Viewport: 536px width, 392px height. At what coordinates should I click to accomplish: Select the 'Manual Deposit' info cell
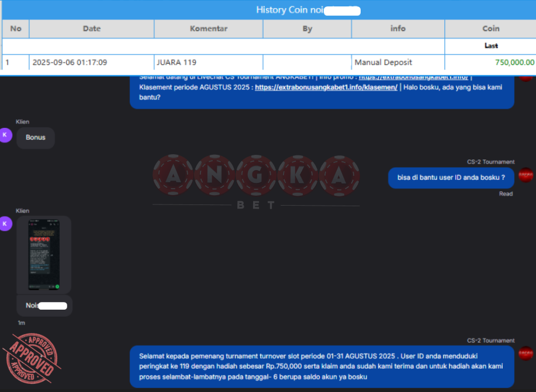tap(398, 62)
